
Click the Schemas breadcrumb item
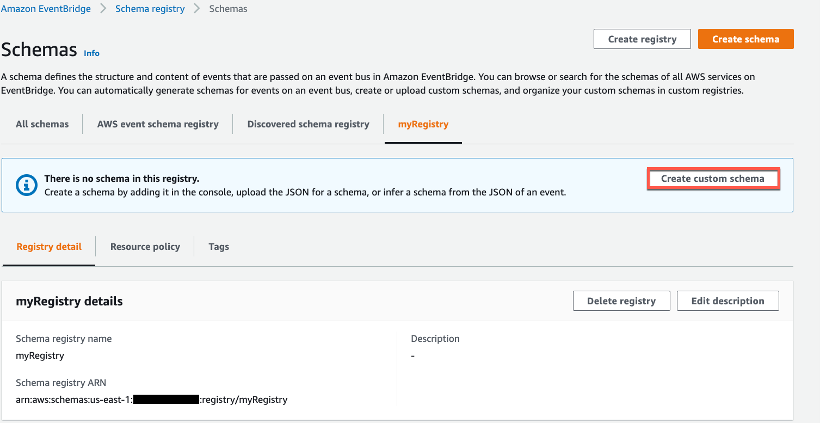[228, 9]
